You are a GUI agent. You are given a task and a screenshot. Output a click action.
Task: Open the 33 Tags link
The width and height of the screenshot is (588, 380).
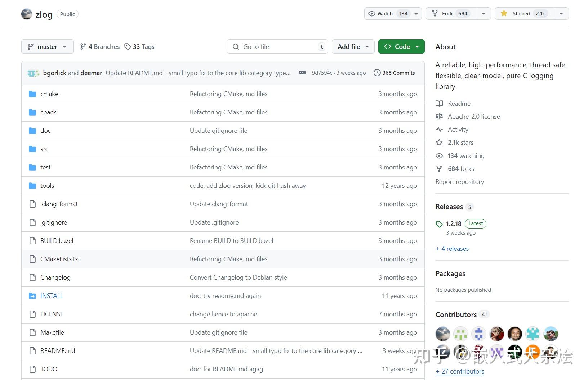(x=139, y=46)
